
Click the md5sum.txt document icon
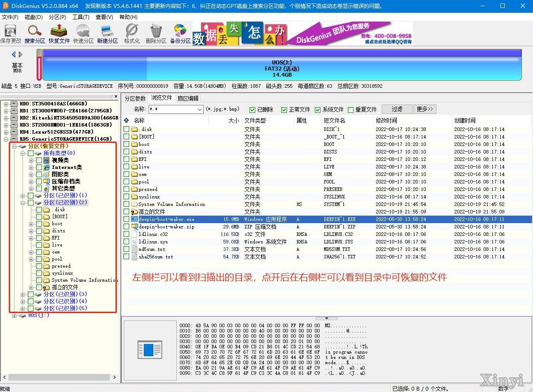coord(135,249)
